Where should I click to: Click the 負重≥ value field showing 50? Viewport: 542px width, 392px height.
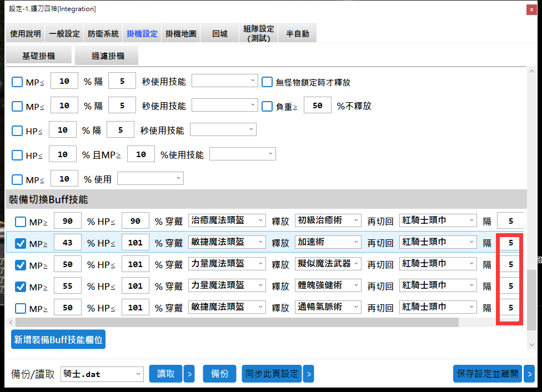pyautogui.click(x=317, y=105)
